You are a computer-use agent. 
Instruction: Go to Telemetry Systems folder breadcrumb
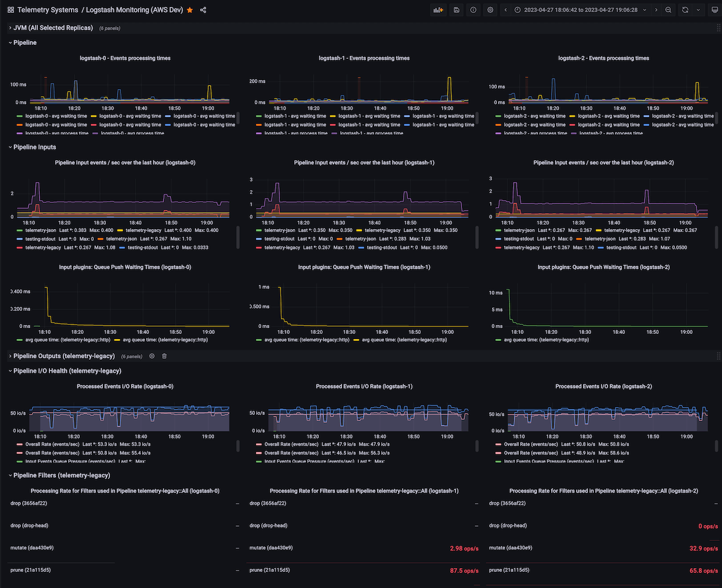click(48, 10)
